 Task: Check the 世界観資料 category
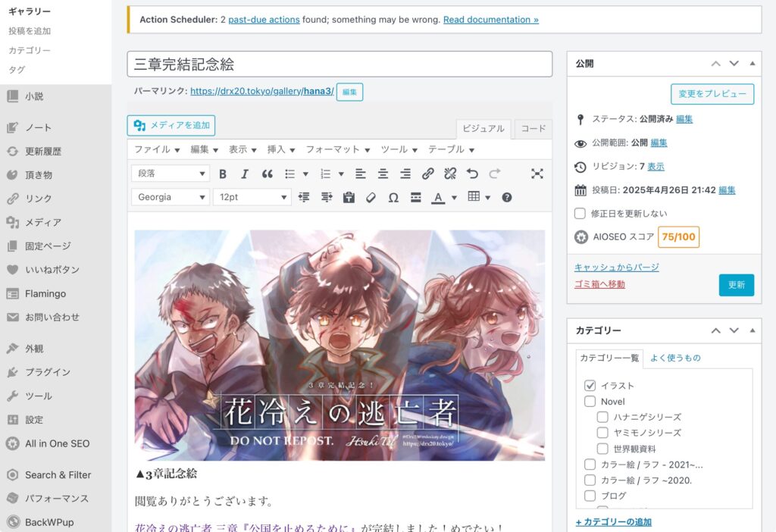(x=602, y=449)
